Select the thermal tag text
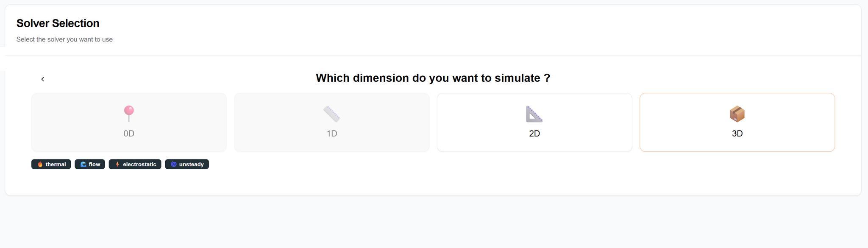868x248 pixels. (x=56, y=164)
